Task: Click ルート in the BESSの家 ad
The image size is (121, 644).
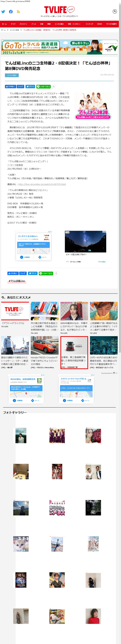Action: click(35, 401)
